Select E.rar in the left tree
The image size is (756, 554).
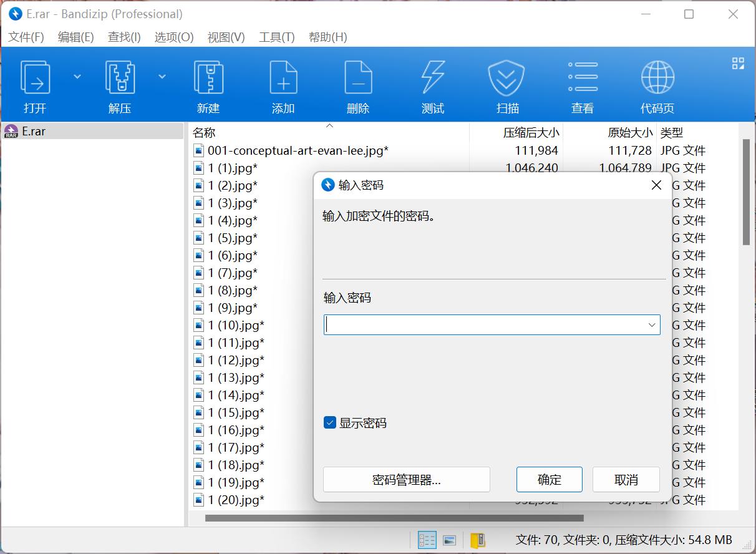coord(34,131)
